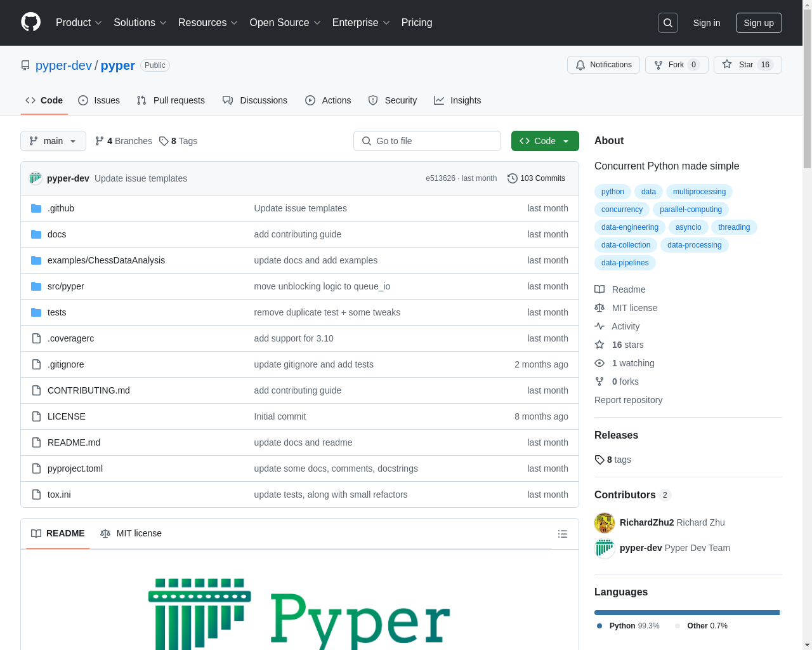Screen dimensions: 812x650
Task: Open the green Code dropdown button
Action: coord(545,141)
